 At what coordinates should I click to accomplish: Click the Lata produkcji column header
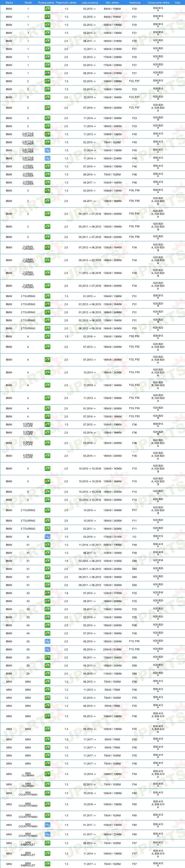click(x=90, y=2)
